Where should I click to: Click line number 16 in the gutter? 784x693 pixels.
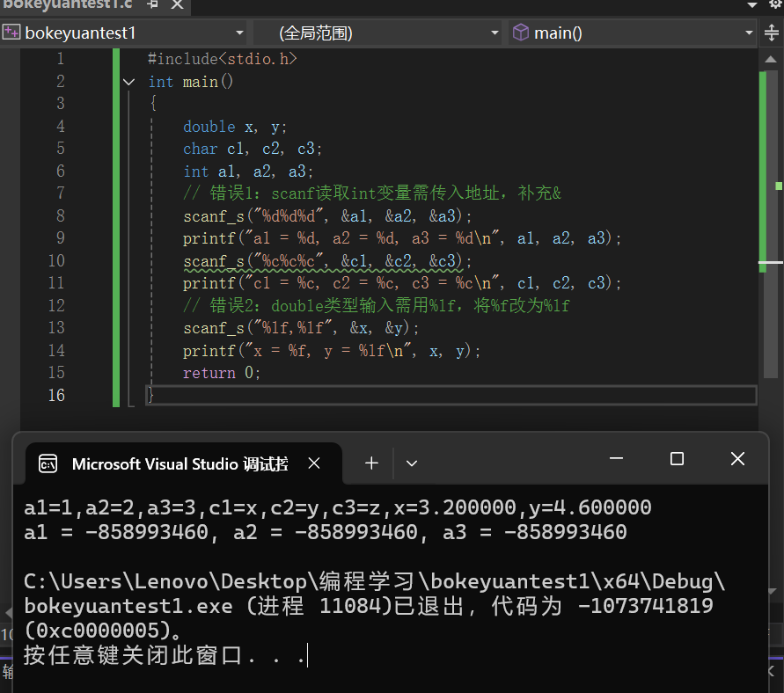click(56, 395)
